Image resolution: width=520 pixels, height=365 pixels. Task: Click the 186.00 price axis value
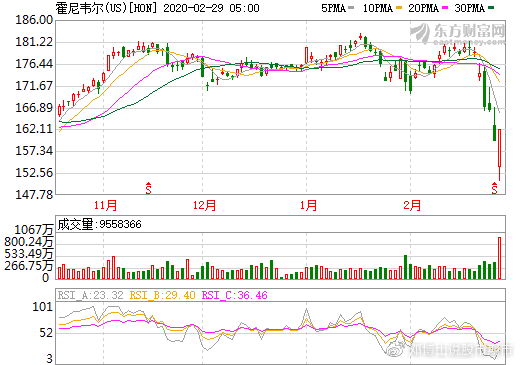[x=34, y=20]
